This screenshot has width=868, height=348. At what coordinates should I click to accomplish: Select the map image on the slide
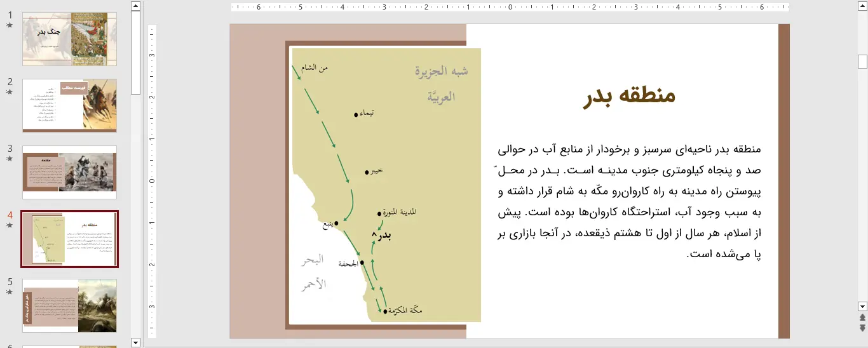(385, 185)
